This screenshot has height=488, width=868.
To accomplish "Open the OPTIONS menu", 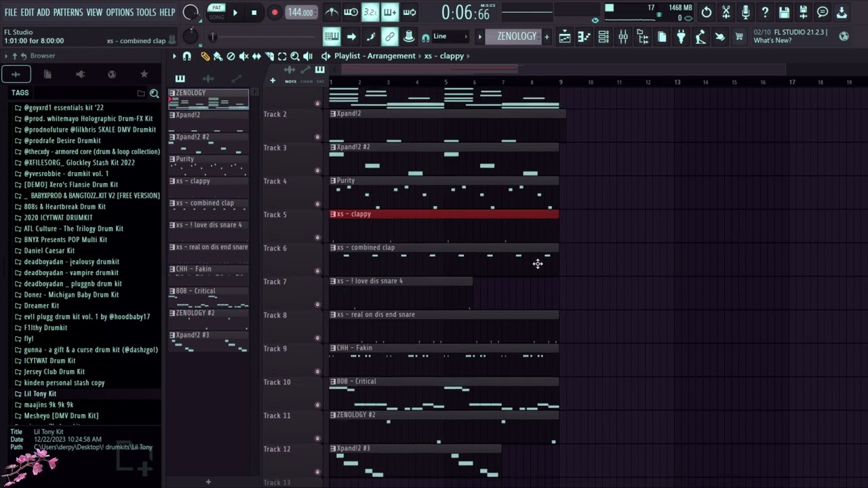I will coord(120,12).
